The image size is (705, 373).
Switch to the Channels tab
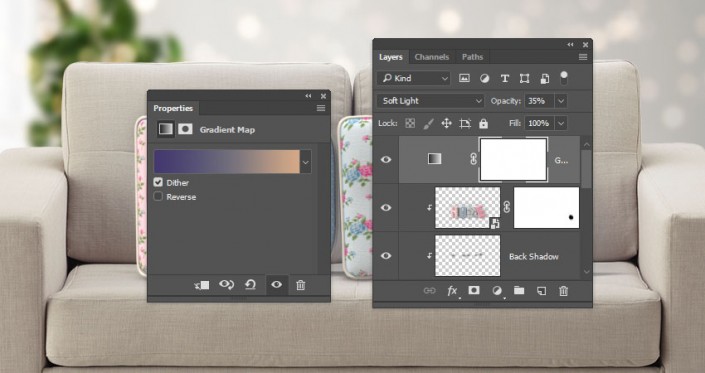pos(432,57)
